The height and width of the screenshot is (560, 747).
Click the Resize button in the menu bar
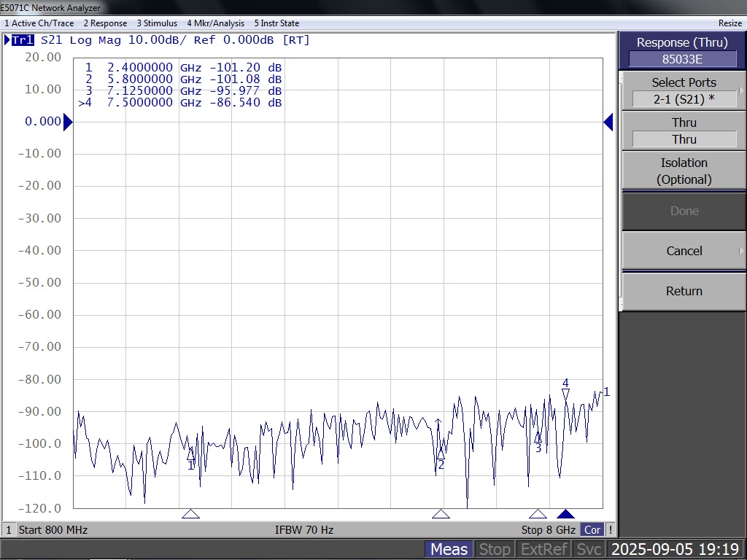click(729, 23)
